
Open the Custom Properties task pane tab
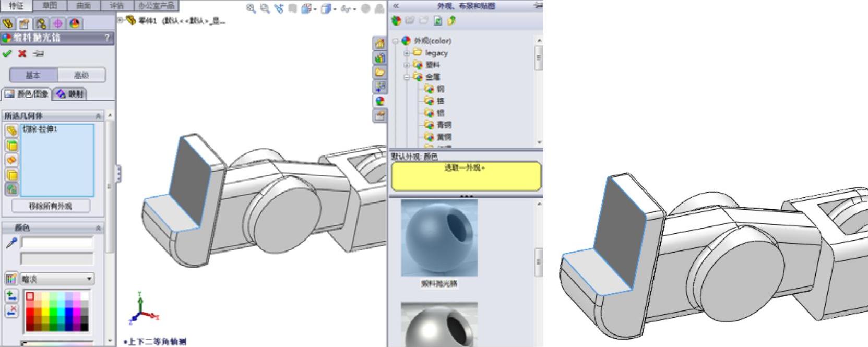(380, 115)
